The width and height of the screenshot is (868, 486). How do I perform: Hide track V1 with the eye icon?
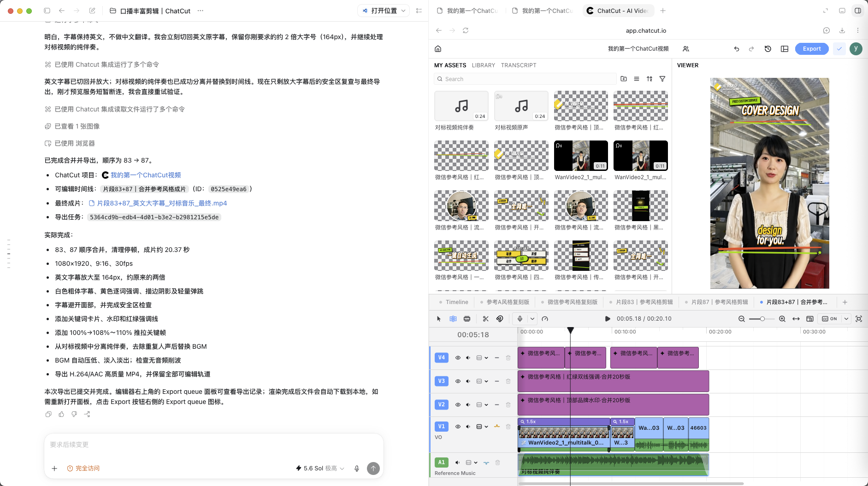click(x=458, y=427)
